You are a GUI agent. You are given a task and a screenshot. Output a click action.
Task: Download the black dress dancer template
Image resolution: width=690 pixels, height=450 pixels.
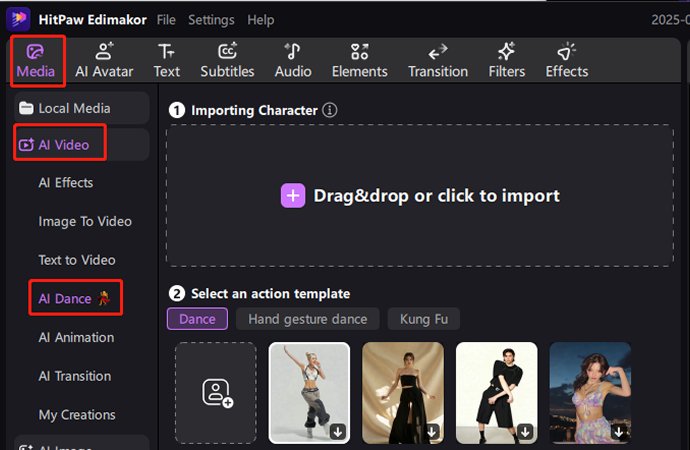coord(432,432)
